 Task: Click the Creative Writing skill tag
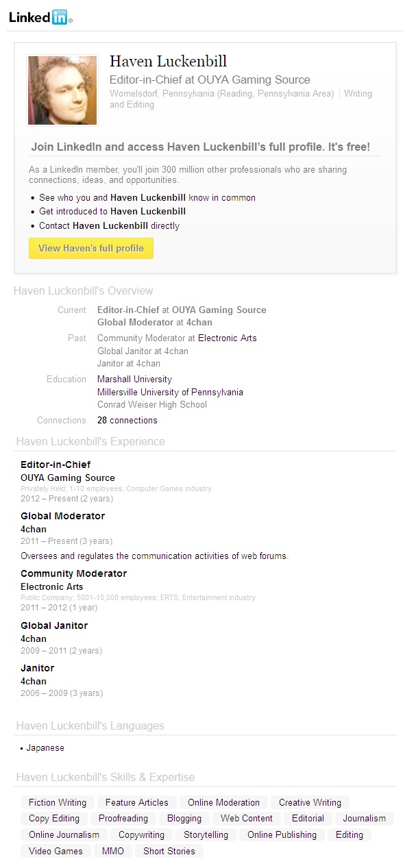point(310,802)
